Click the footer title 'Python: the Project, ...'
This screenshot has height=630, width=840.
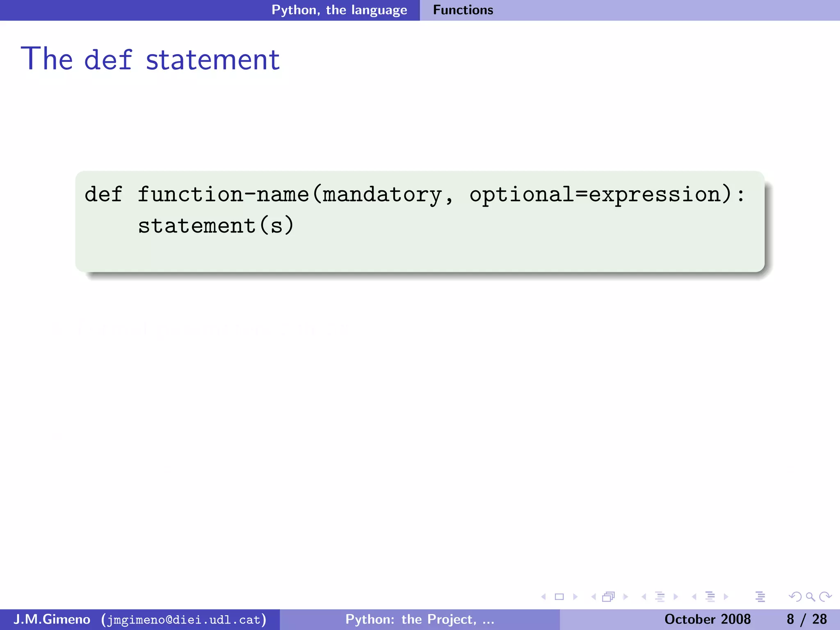pos(420,619)
